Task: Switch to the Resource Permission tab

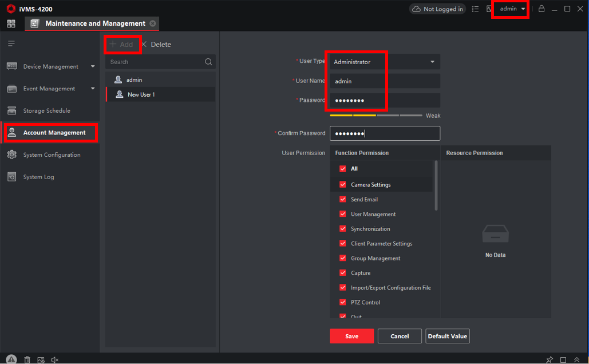Action: pos(475,153)
